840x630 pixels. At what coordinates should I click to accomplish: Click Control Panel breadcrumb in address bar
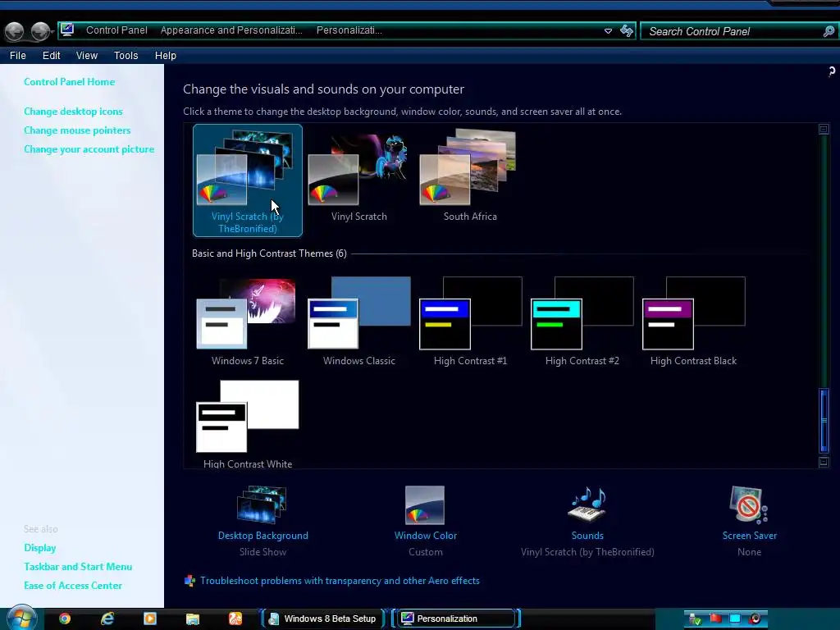116,30
